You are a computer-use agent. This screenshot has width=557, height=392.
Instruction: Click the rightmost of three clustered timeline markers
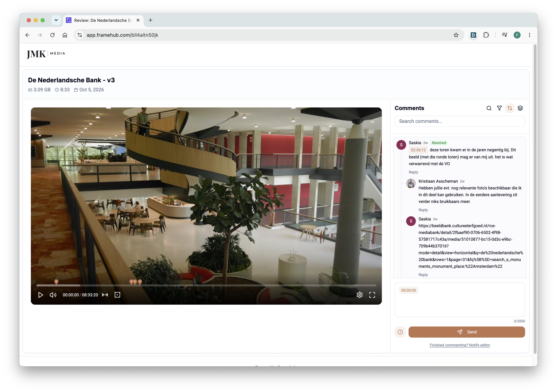[x=140, y=282]
